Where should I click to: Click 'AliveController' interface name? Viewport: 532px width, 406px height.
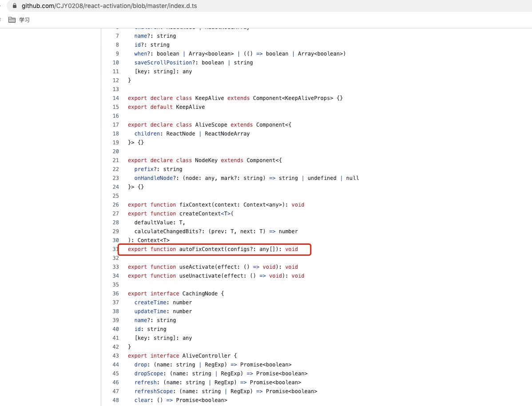click(206, 356)
